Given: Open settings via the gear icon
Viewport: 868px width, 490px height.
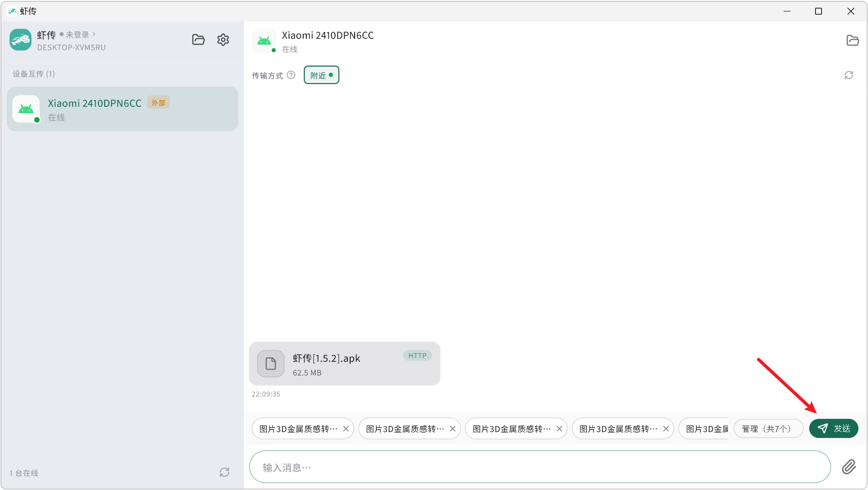Looking at the screenshot, I should click(223, 40).
